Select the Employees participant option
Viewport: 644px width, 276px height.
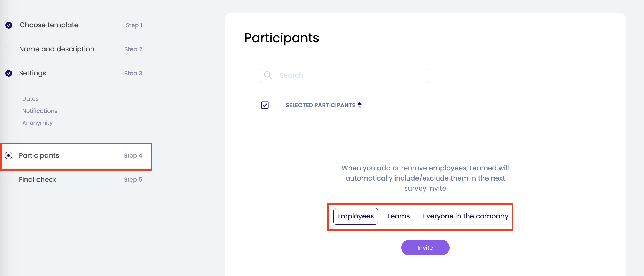coord(355,216)
